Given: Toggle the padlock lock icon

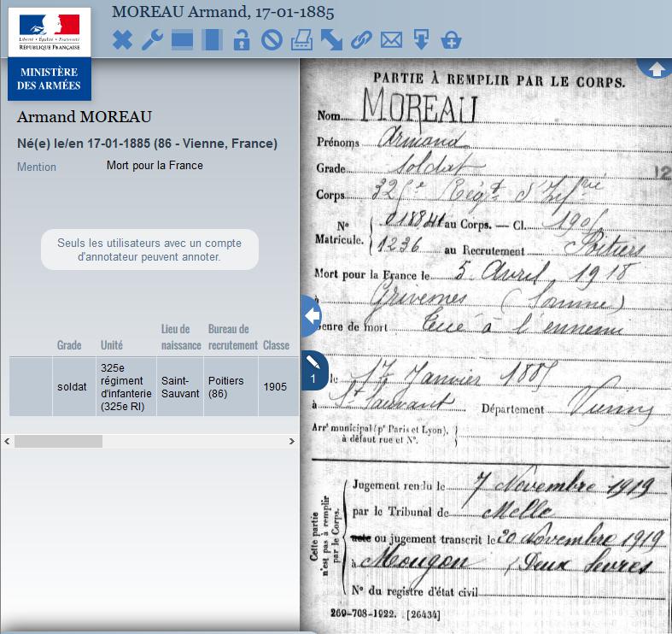Looking at the screenshot, I should coord(242,40).
